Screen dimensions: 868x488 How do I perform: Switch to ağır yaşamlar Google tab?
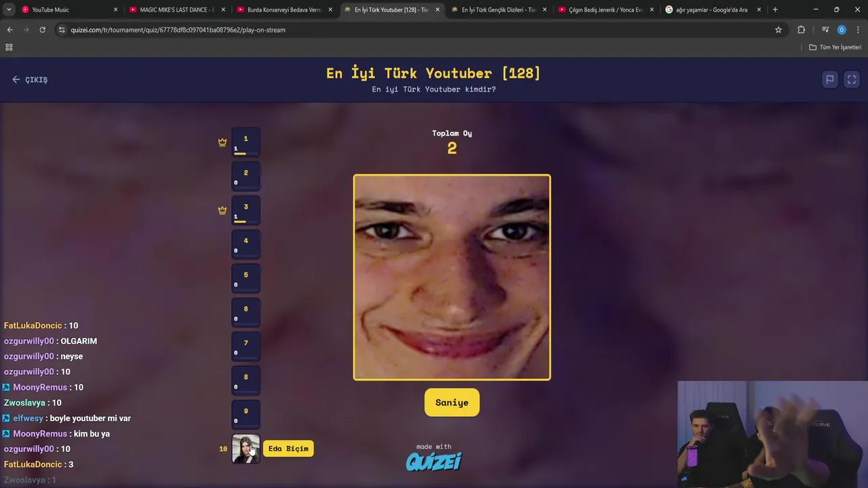713,9
